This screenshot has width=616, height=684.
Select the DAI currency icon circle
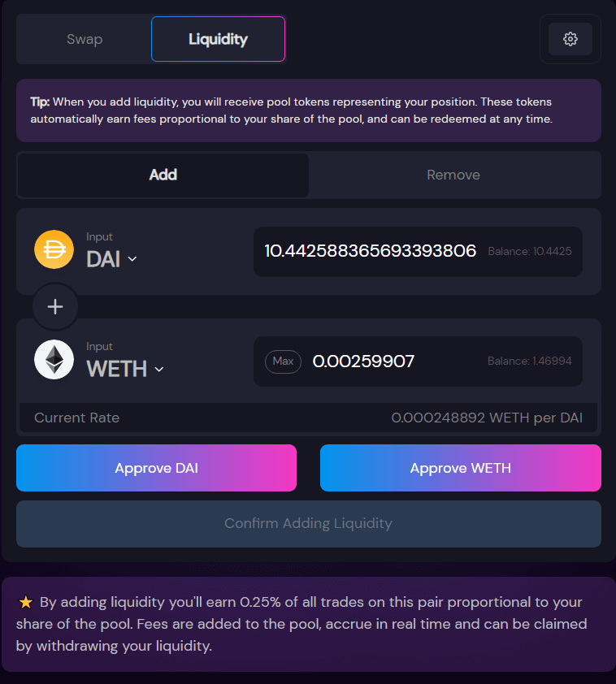pos(54,249)
